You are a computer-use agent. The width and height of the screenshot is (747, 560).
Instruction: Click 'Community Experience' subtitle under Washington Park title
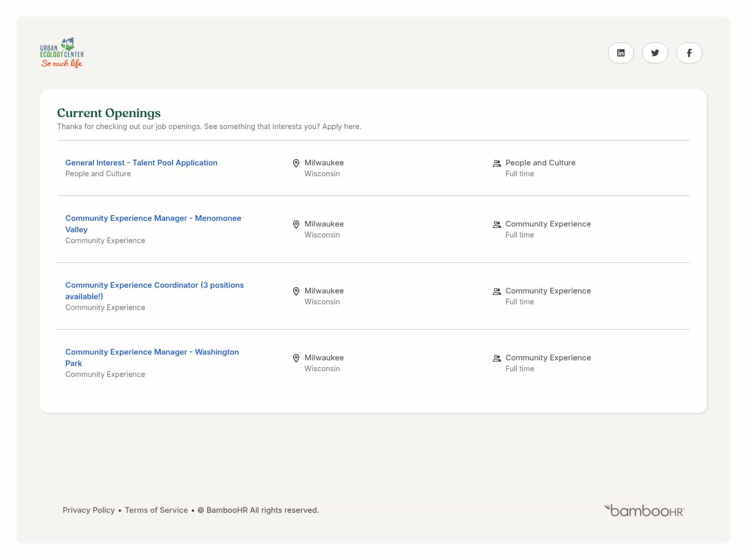(x=105, y=374)
